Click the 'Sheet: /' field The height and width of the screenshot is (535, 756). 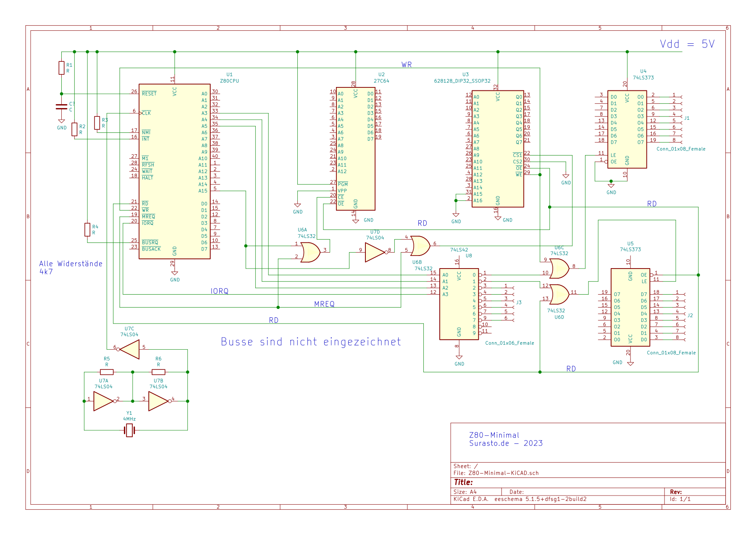[x=465, y=466]
